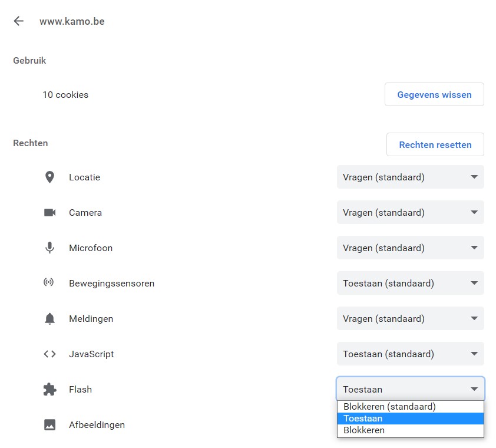
Task: Click the Microfoon icon
Action: click(x=49, y=248)
